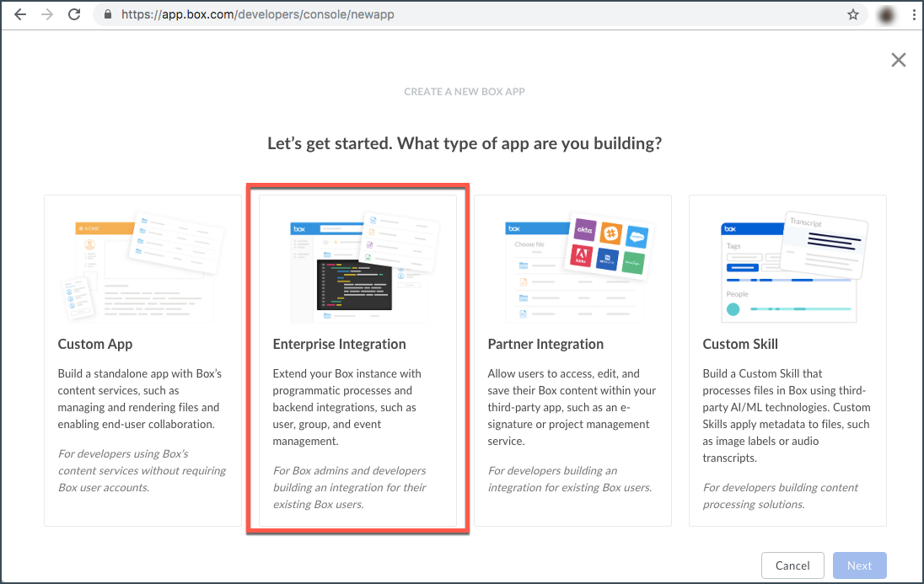This screenshot has height=584, width=924.
Task: View site security lock information
Action: pos(108,14)
